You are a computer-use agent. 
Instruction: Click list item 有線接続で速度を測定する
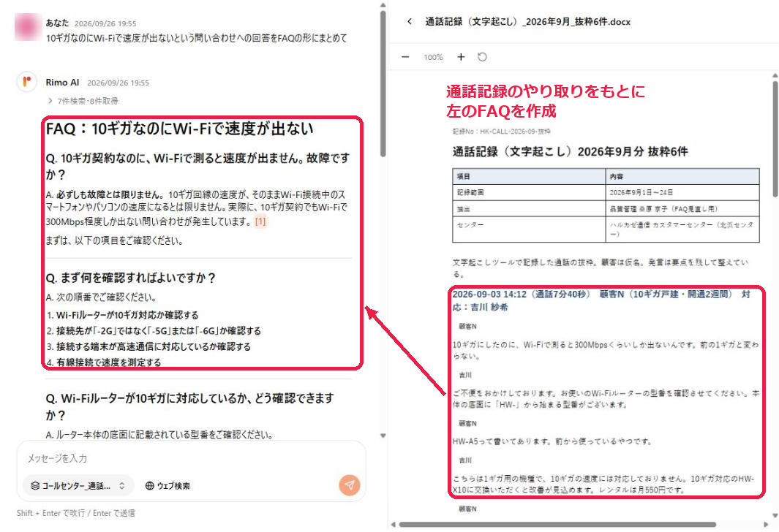(108, 362)
